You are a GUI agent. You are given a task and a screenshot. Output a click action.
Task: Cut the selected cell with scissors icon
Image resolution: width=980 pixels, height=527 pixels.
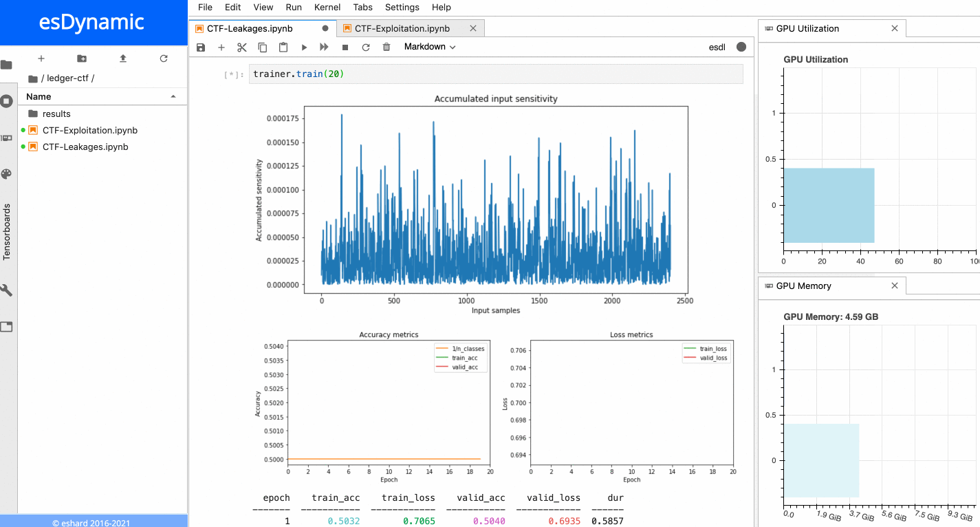tap(242, 47)
